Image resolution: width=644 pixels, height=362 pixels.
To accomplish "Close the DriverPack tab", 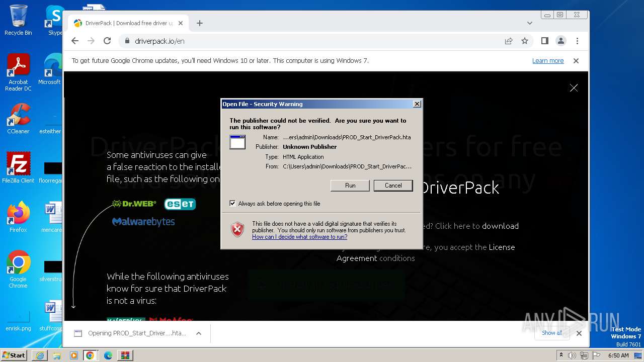I will pos(181,23).
